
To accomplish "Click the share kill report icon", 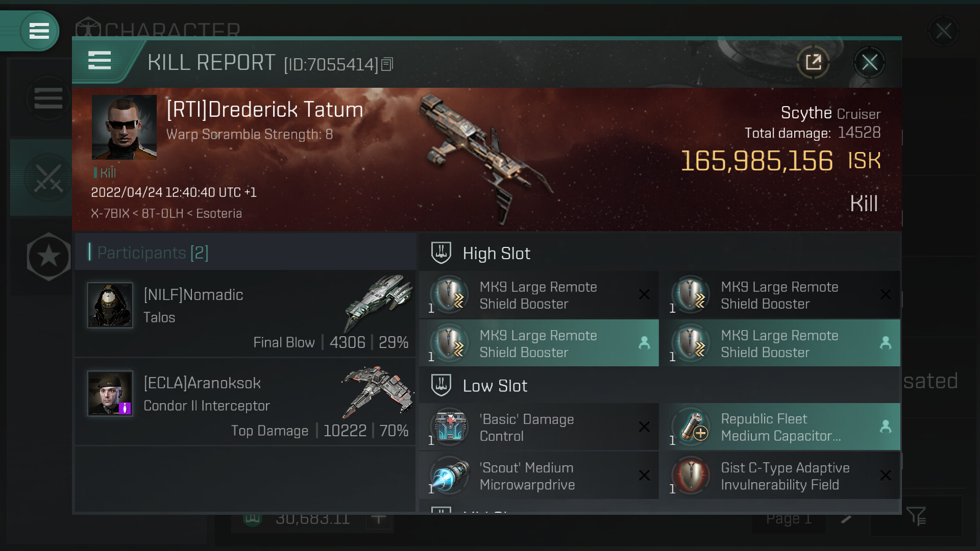I will (813, 62).
